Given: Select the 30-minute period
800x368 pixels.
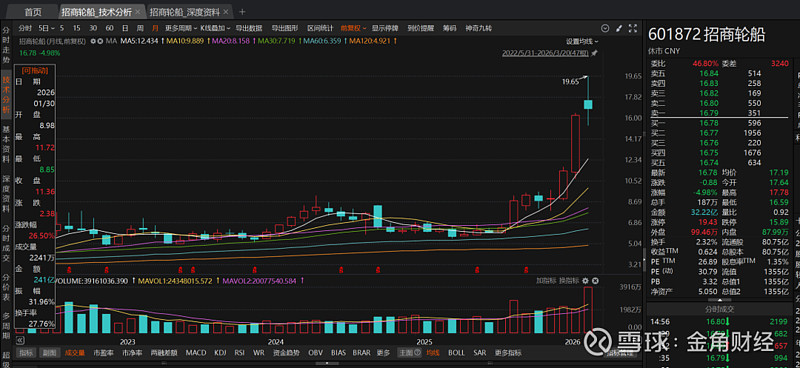Looking at the screenshot, I should tap(93, 28).
